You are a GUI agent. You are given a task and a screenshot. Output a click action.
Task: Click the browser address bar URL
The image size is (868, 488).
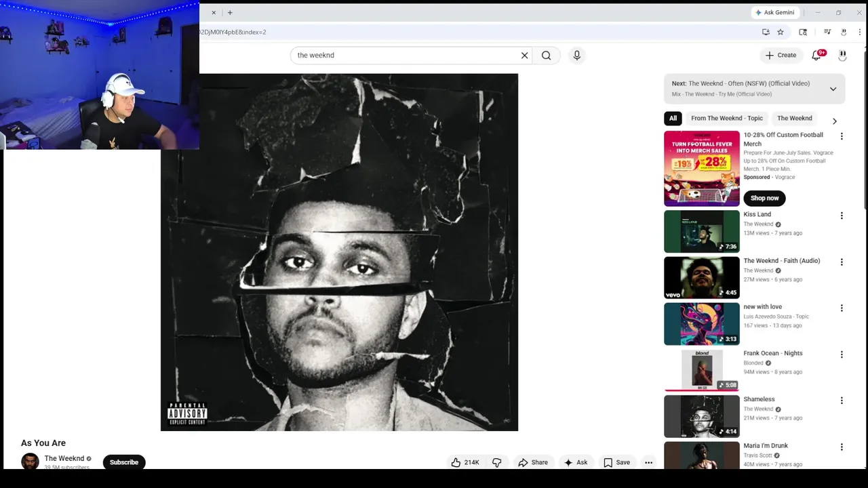(x=233, y=32)
